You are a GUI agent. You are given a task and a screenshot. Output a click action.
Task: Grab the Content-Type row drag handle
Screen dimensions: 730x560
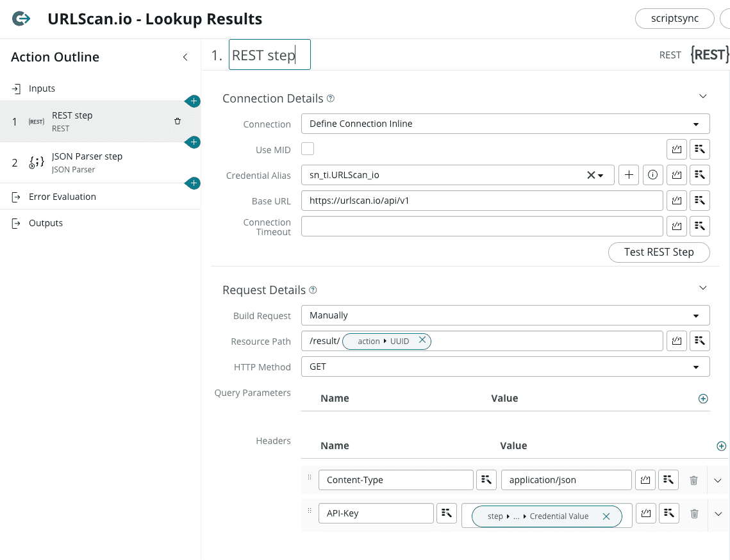(x=310, y=477)
